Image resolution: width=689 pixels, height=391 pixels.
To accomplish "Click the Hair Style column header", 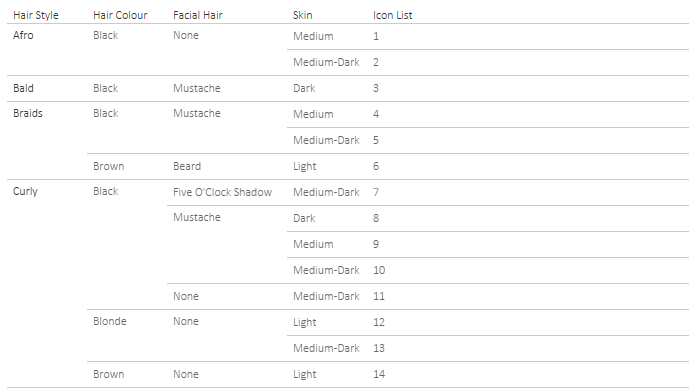I will [x=36, y=15].
